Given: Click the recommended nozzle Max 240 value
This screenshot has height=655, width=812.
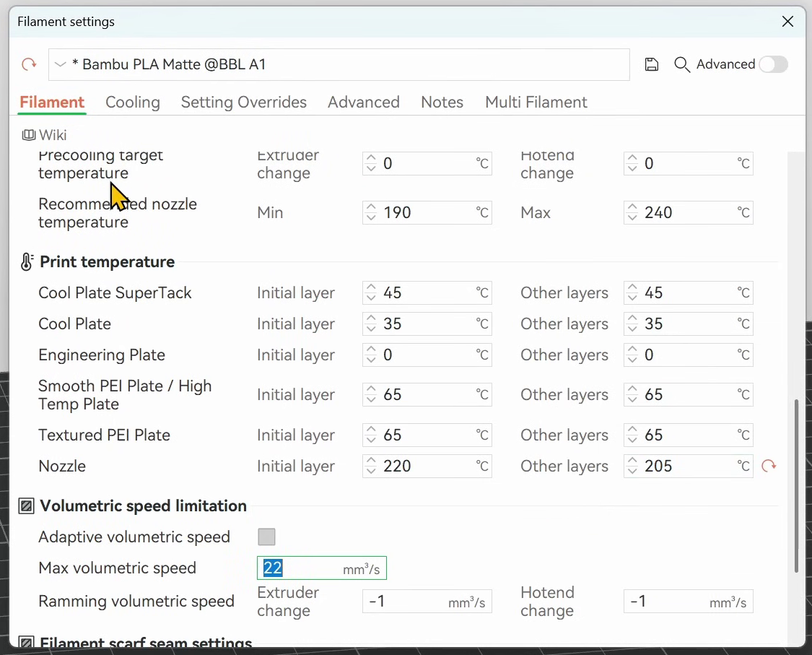Looking at the screenshot, I should pyautogui.click(x=658, y=212).
